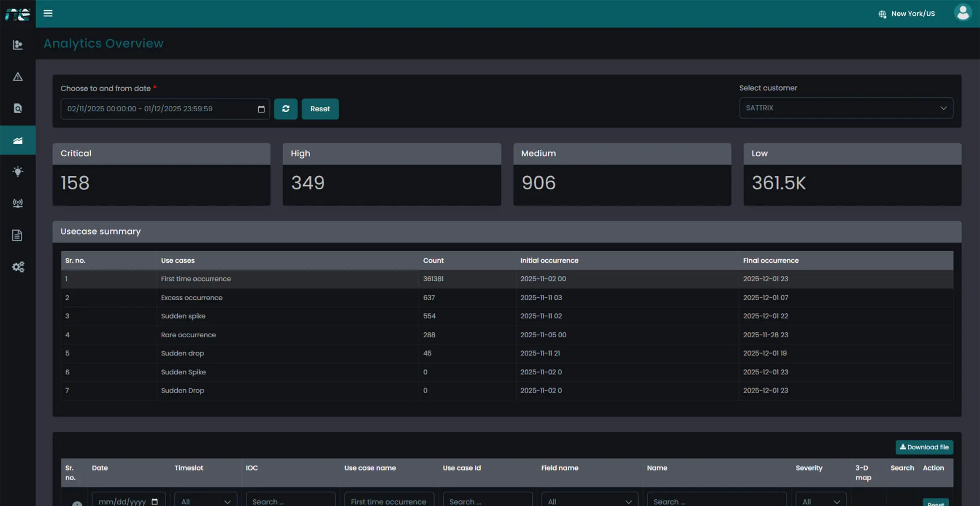
Task: Open the New York/US location menu
Action: [x=913, y=13]
